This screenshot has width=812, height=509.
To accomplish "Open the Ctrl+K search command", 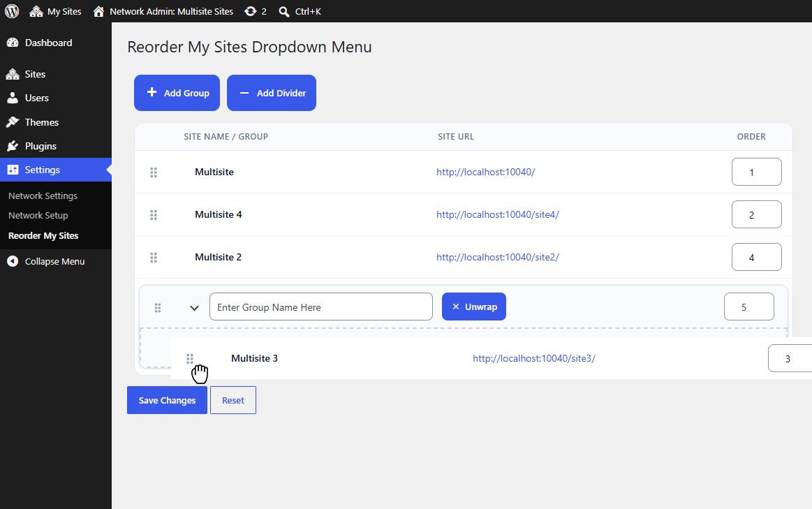I will [x=300, y=11].
